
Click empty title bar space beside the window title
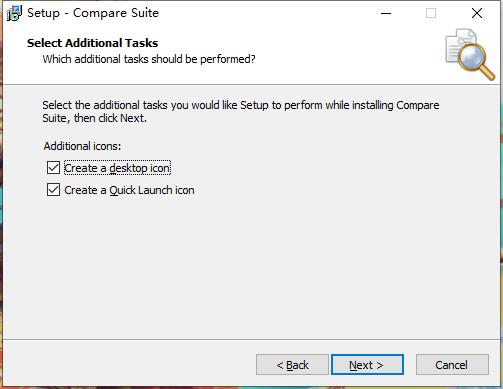coord(267,13)
